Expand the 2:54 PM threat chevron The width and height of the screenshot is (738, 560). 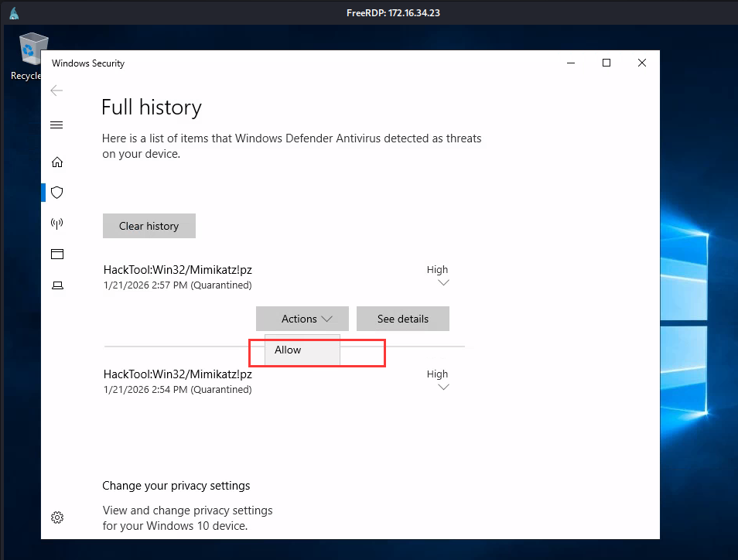(x=443, y=387)
